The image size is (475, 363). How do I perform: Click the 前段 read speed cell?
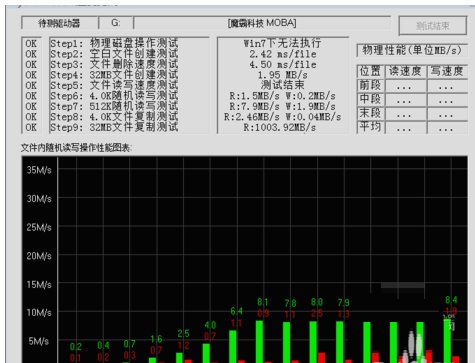[405, 86]
